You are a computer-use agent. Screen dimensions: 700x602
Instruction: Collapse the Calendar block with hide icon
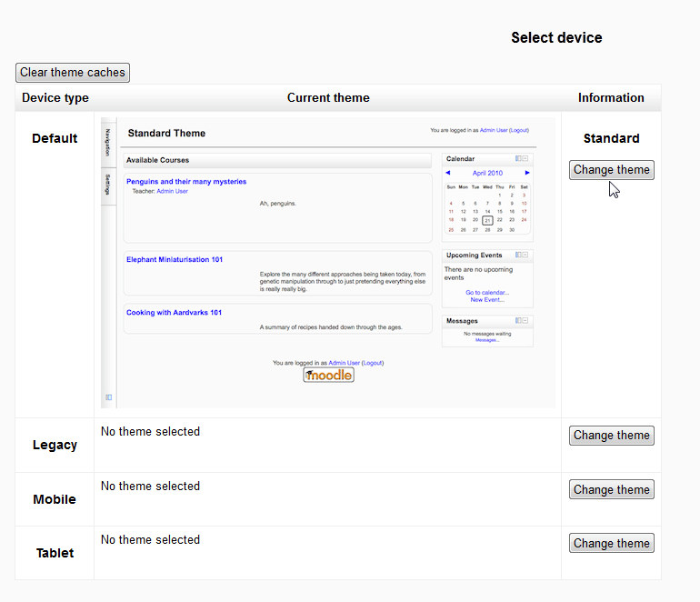click(525, 158)
